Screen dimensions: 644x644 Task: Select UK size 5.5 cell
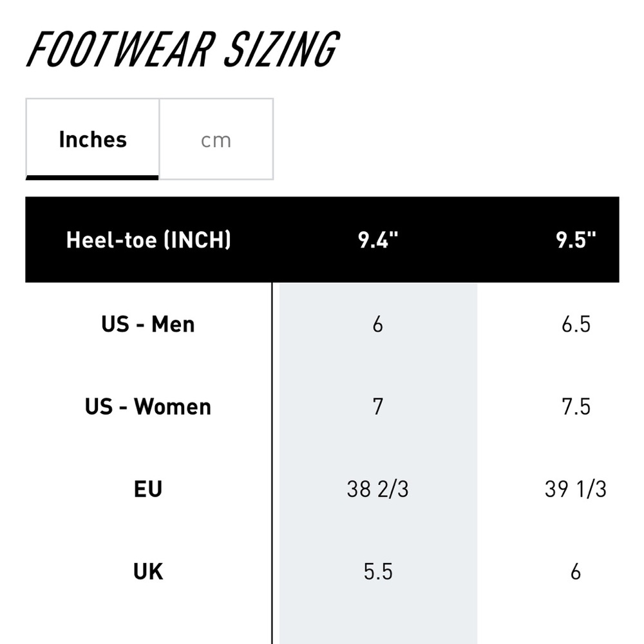pos(378,571)
